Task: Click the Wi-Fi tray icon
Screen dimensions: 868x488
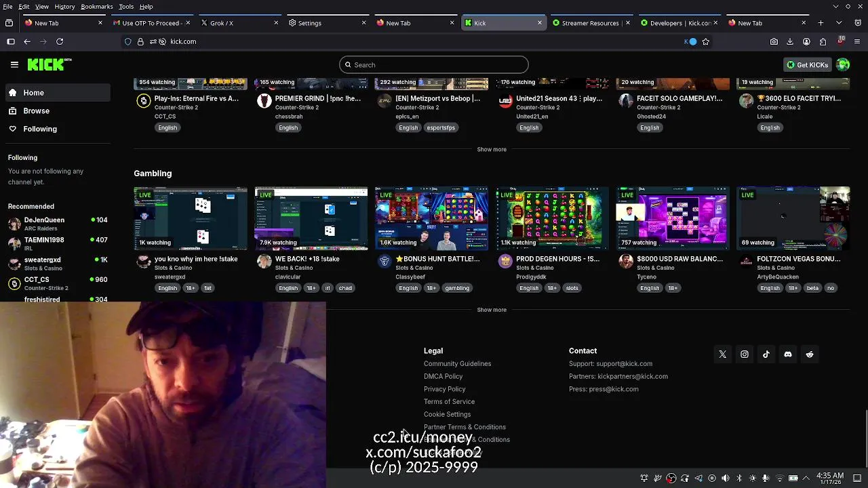Action: pos(779,478)
